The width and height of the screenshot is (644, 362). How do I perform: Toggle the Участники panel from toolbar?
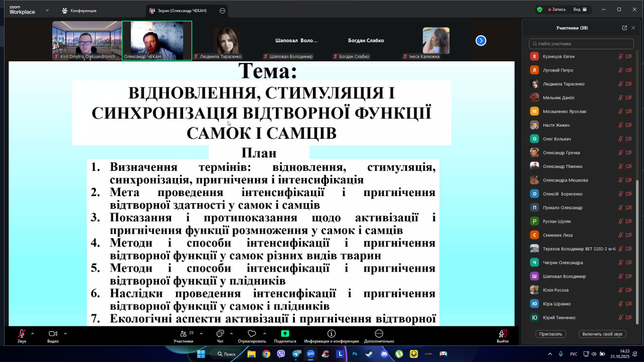tap(183, 334)
